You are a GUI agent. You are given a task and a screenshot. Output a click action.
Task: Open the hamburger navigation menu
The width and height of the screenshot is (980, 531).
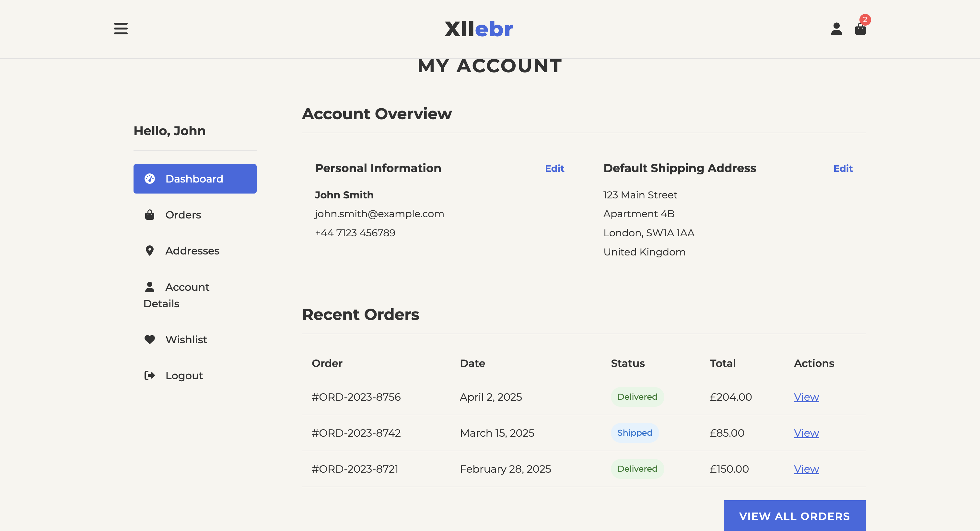click(121, 29)
